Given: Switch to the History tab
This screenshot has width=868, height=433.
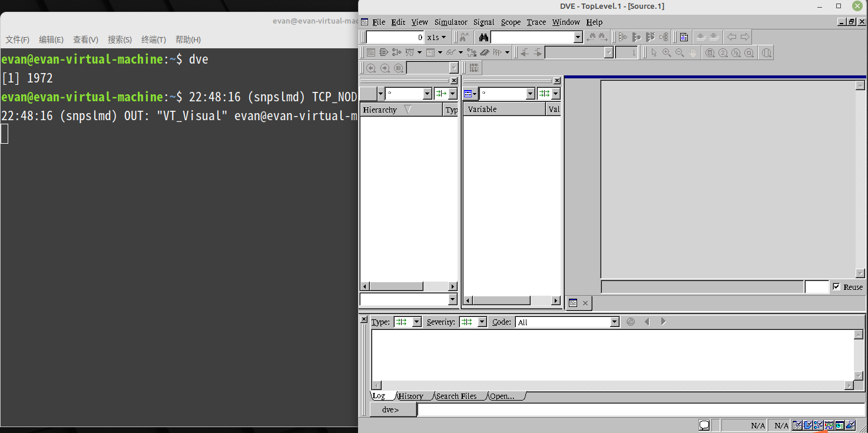Looking at the screenshot, I should (x=411, y=395).
